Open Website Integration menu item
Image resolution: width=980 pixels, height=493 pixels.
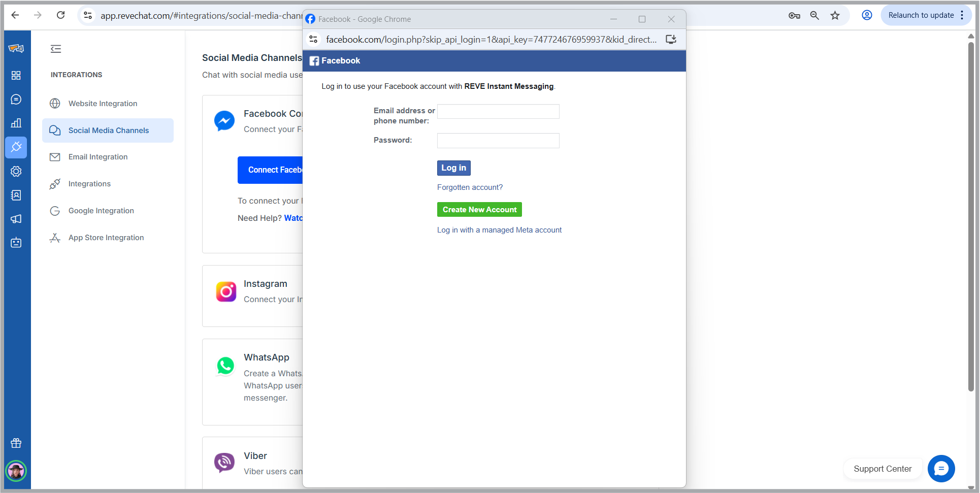coord(103,104)
